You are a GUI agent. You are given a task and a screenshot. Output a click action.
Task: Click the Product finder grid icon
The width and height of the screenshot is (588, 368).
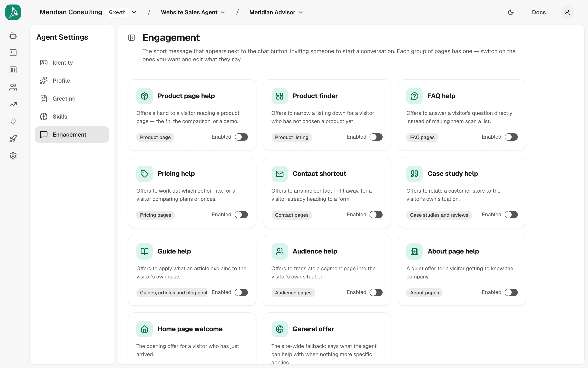coord(280,96)
